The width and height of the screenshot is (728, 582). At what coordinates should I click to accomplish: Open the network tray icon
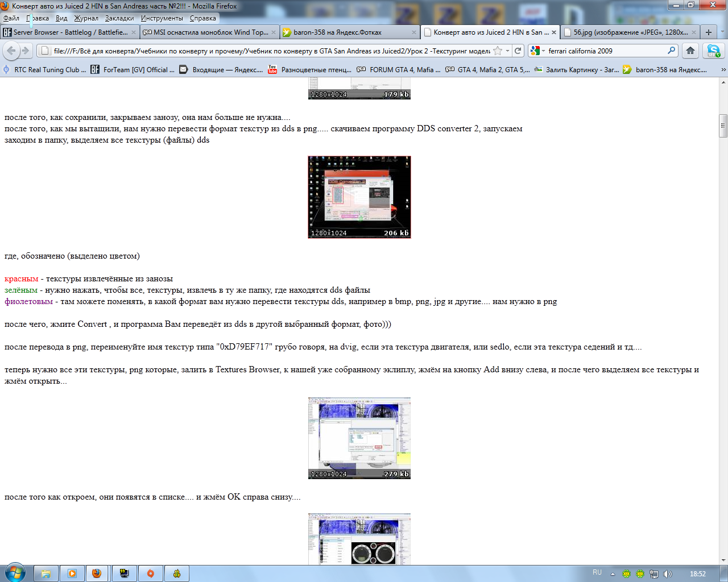tap(654, 574)
